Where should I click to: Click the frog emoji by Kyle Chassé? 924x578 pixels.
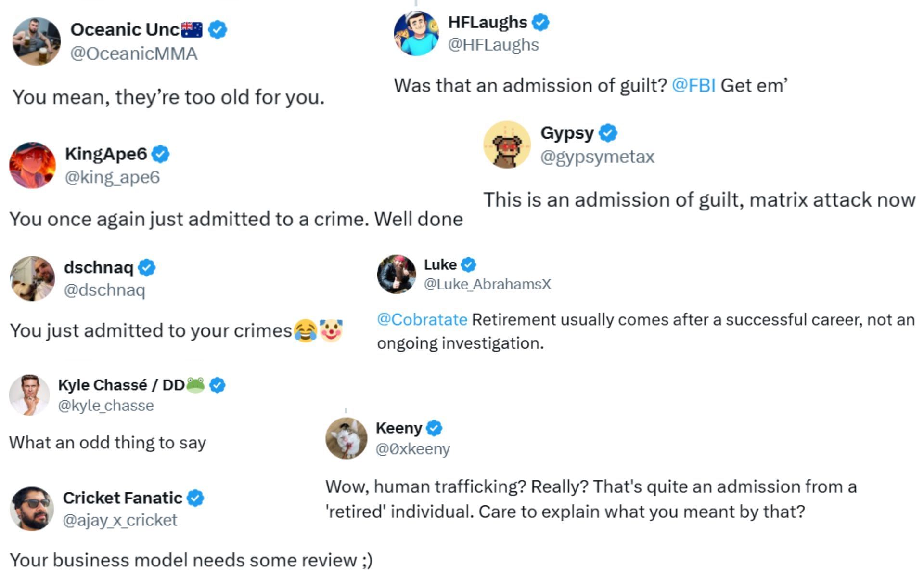coord(195,385)
